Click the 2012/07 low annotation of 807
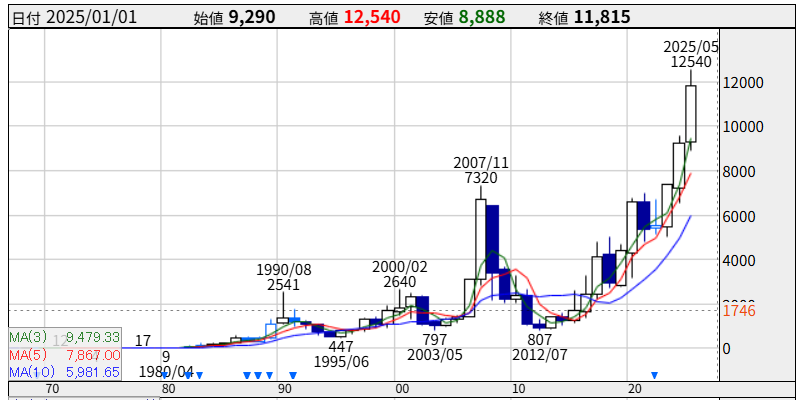This screenshot has height=400, width=800. [x=539, y=346]
